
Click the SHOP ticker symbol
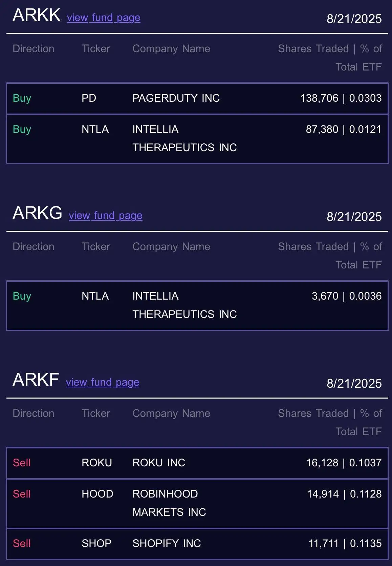[96, 543]
